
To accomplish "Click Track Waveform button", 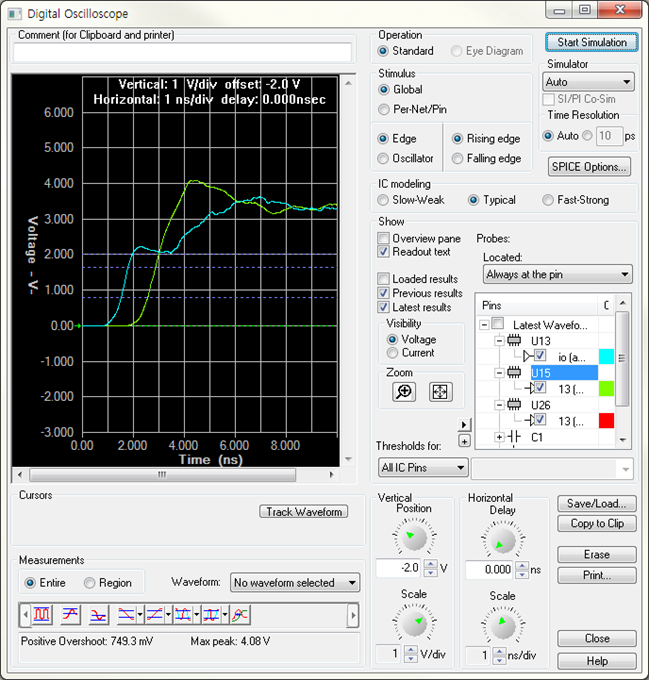I will pos(303,512).
